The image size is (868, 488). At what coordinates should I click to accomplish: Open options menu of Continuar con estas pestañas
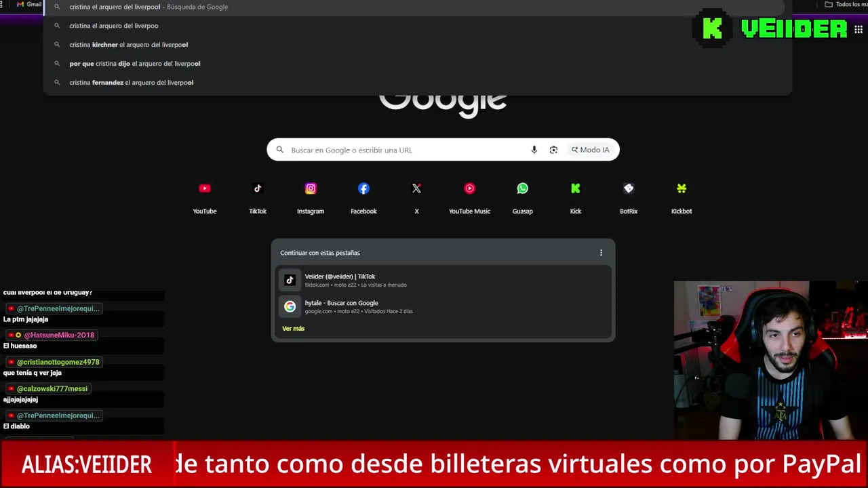tap(601, 253)
